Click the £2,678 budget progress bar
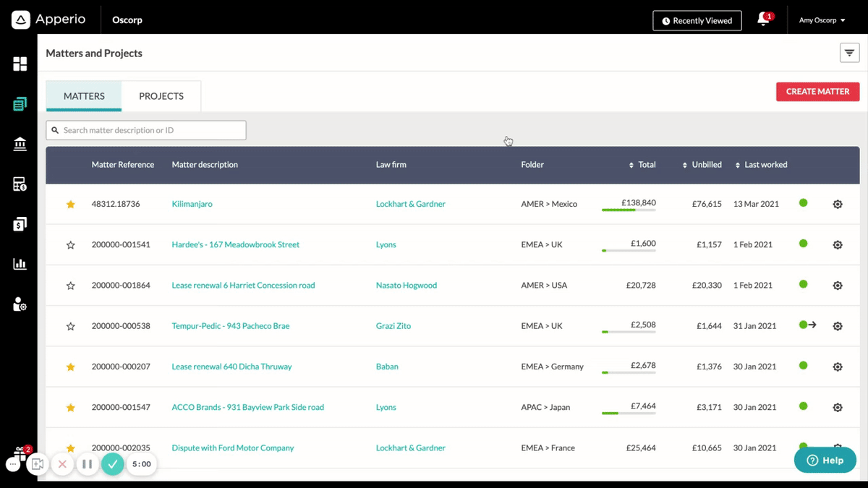868x488 pixels. pos(629,372)
